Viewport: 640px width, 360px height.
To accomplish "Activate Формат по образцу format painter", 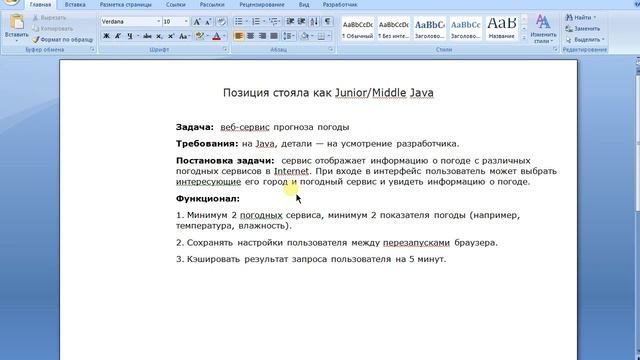I will coord(63,40).
